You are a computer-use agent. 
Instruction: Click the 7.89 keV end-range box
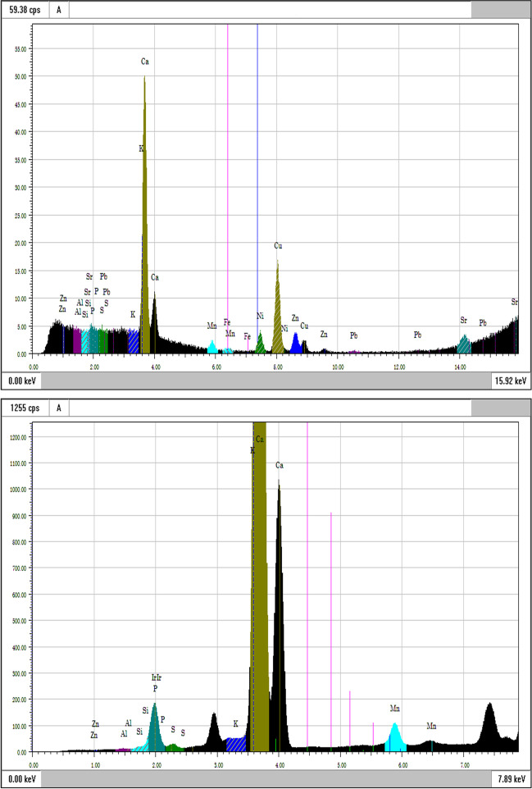coord(512,779)
